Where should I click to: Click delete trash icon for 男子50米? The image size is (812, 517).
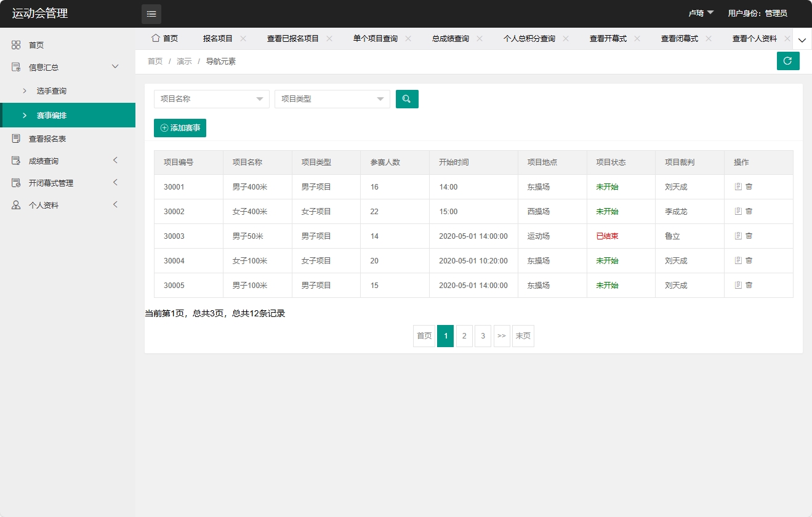pos(749,236)
